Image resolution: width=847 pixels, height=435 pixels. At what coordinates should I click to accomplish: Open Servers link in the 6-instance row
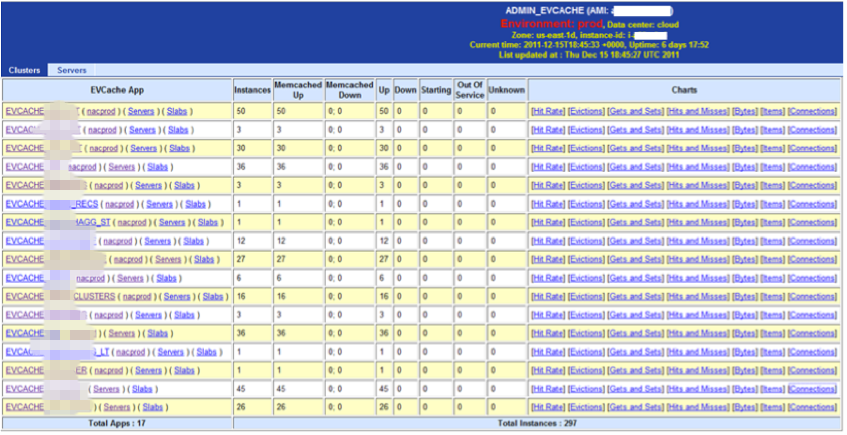(x=130, y=278)
